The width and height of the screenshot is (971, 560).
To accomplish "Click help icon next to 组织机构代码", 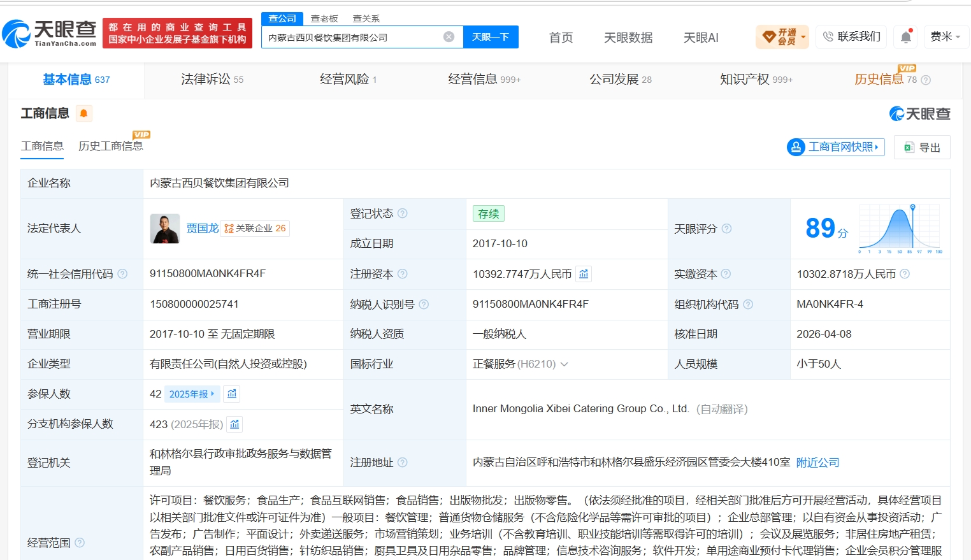I will 748,305.
